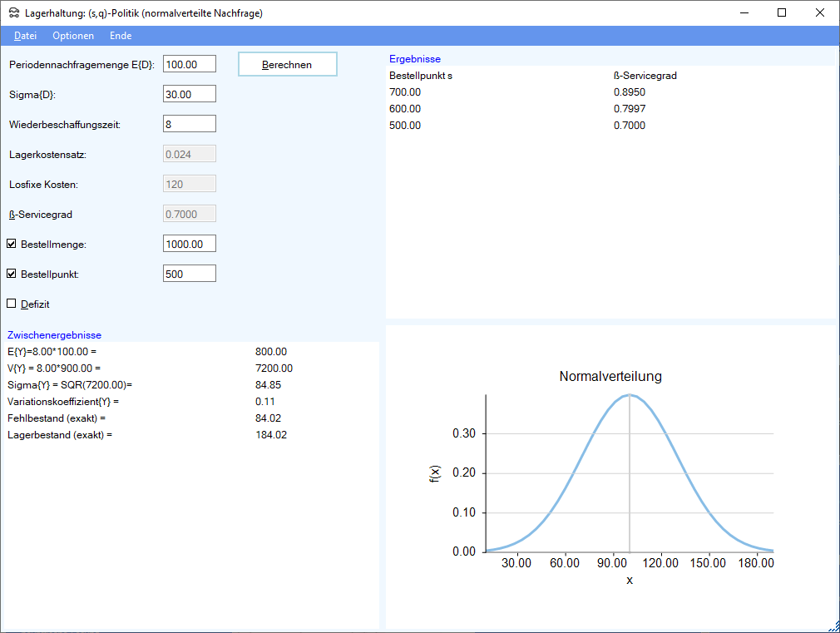Image resolution: width=840 pixels, height=633 pixels.
Task: Open the Optionen menu
Action: (x=73, y=36)
